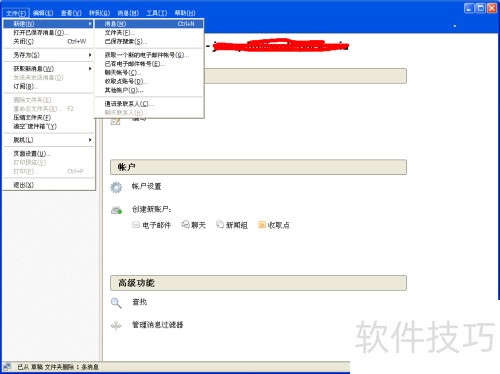
Task: Open the 工具(T) menu
Action: [157, 13]
